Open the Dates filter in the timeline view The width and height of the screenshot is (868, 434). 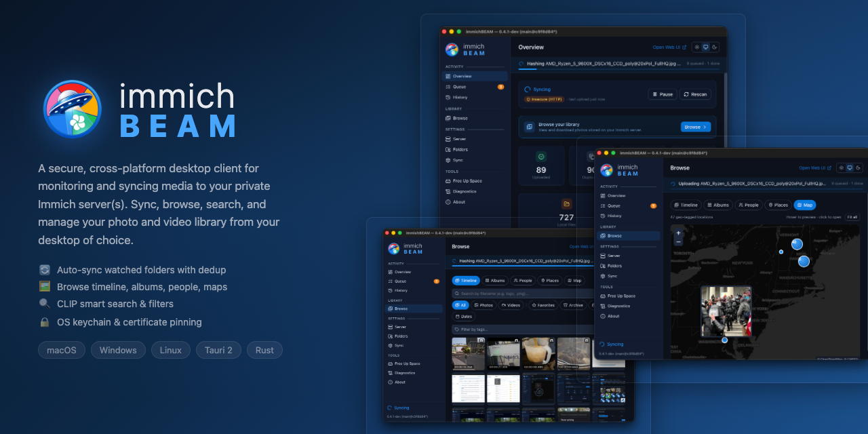click(x=465, y=317)
